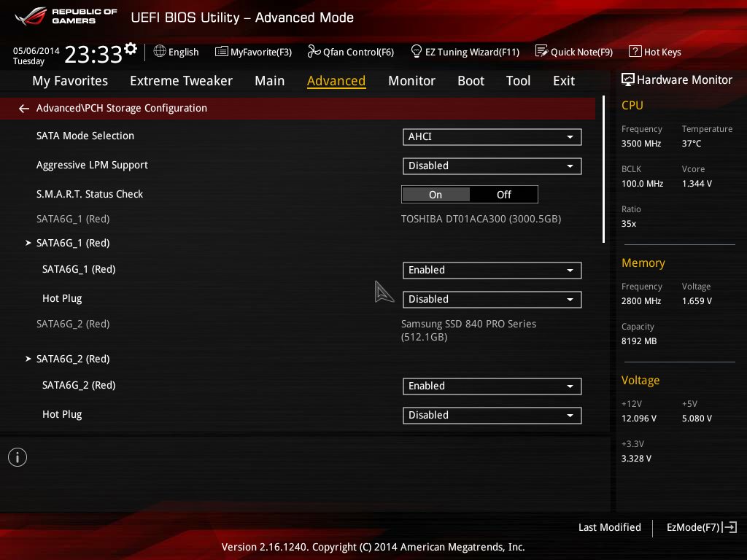Set S.M.A.R.T. Status Check to Off
This screenshot has height=560, width=747.
pos(503,195)
